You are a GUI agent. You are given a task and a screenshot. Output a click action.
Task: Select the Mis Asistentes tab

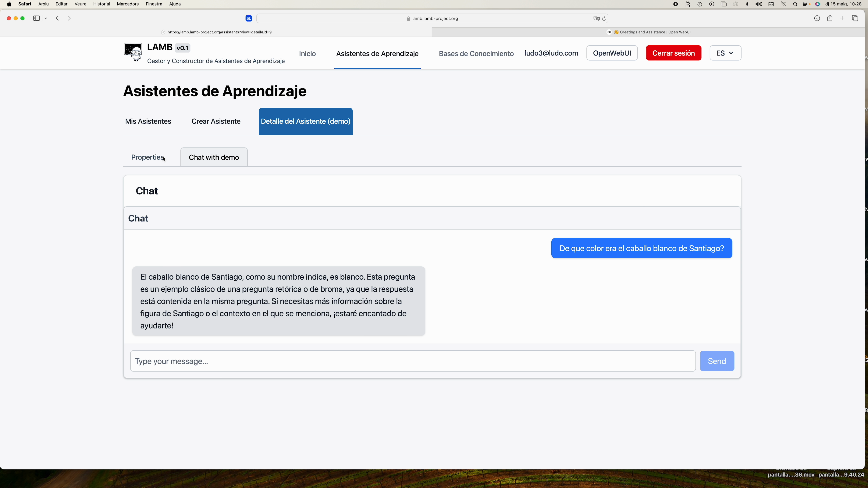coord(148,121)
